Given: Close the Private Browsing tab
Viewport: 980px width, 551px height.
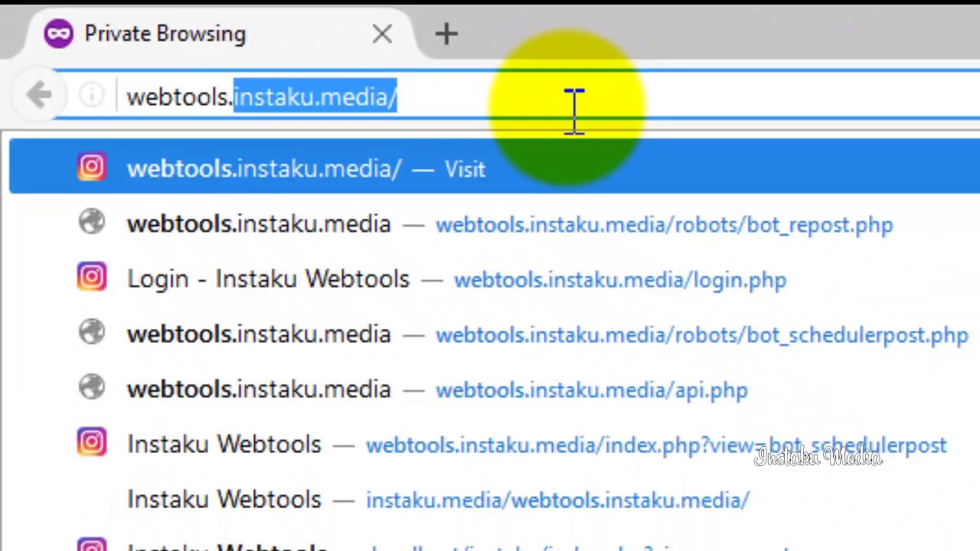Looking at the screenshot, I should [382, 34].
